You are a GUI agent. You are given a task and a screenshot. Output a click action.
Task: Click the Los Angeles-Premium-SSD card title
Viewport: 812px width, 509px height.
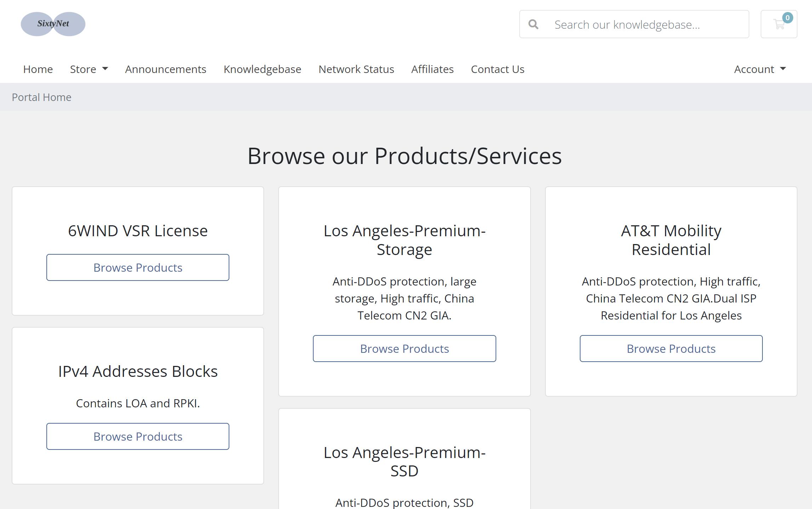pos(404,462)
